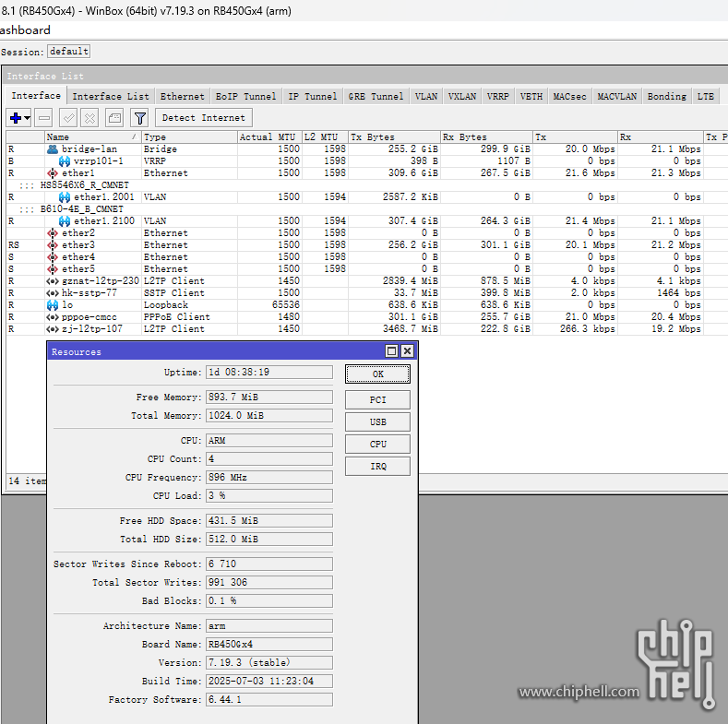Click the IRQ button

pyautogui.click(x=377, y=467)
